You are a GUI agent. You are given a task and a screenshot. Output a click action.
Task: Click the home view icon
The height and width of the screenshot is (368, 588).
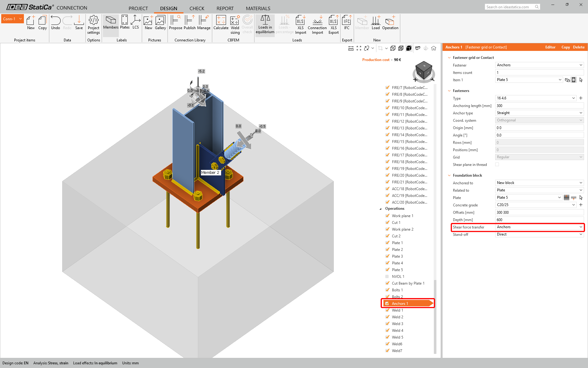point(434,48)
